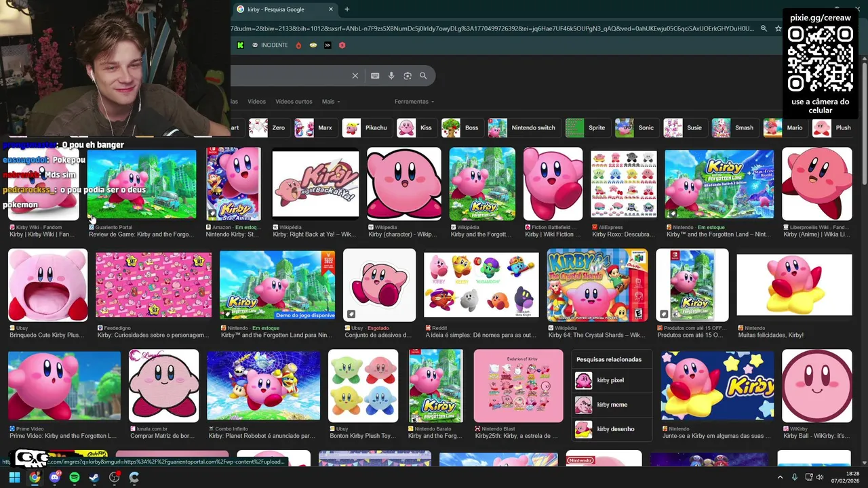This screenshot has width=868, height=488.
Task: Open the Nintendo Kirby Star Allies thumbnail
Action: pos(233,184)
